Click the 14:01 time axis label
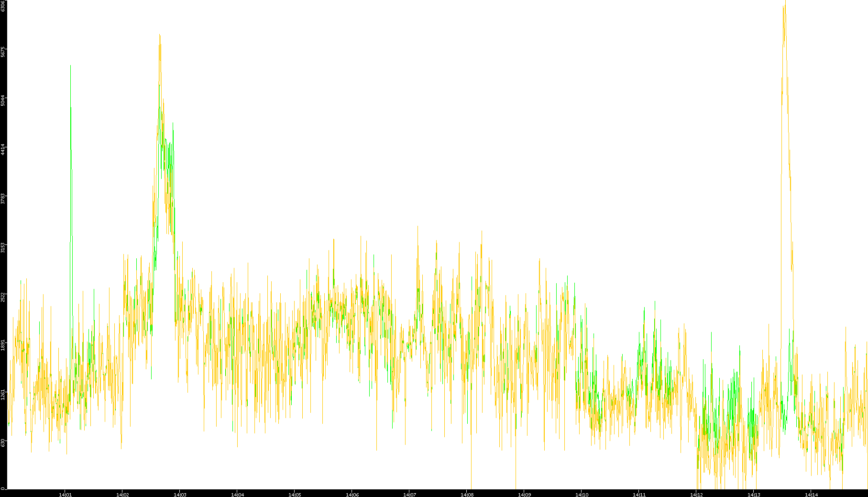Screen dimensions: 868x497 tap(65, 494)
